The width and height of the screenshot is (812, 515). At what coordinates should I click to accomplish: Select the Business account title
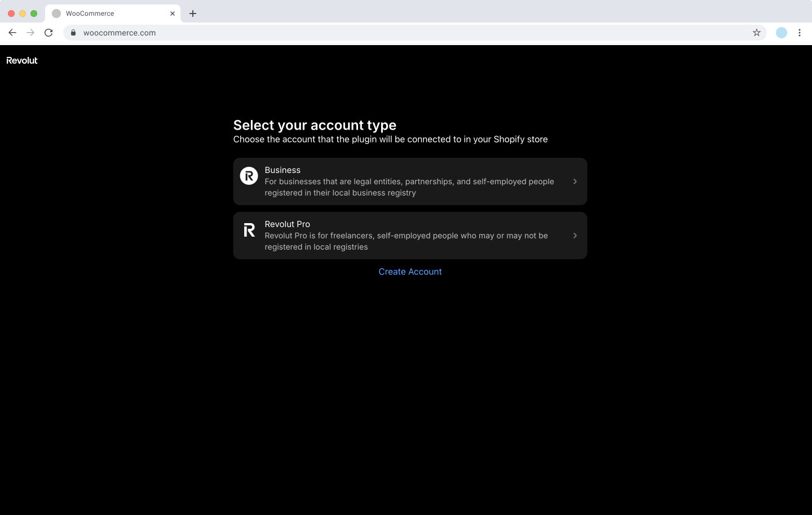[283, 170]
